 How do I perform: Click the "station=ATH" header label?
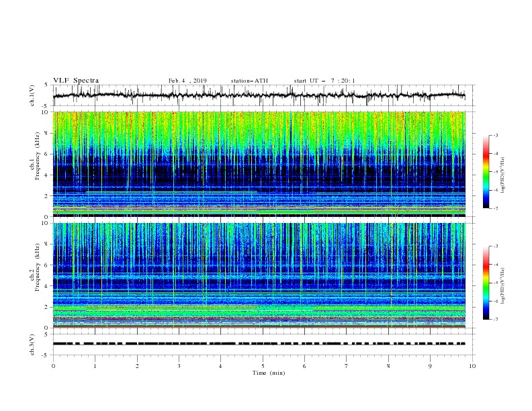[249, 81]
